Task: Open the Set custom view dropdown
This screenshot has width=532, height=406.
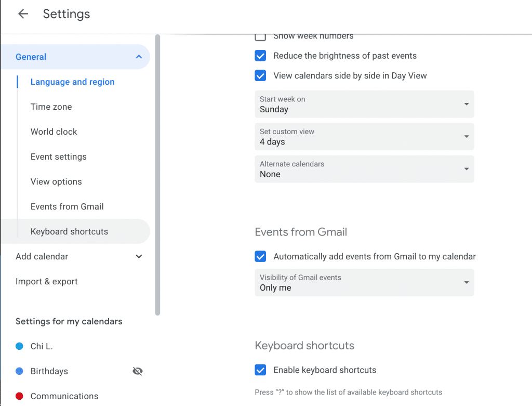Action: coord(364,137)
